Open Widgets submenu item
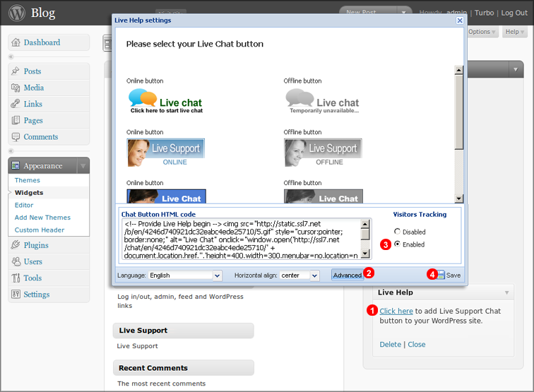Screen dimensions: 534x392 tap(29, 192)
